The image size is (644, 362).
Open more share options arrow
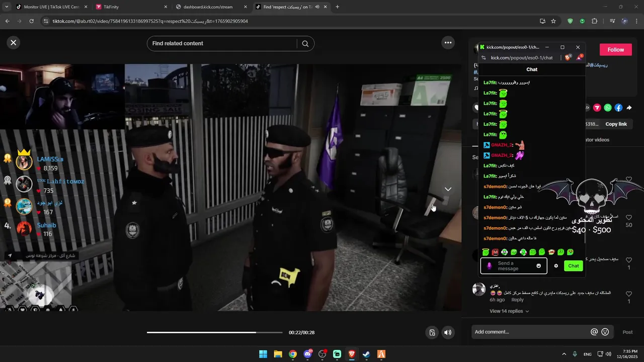click(629, 108)
